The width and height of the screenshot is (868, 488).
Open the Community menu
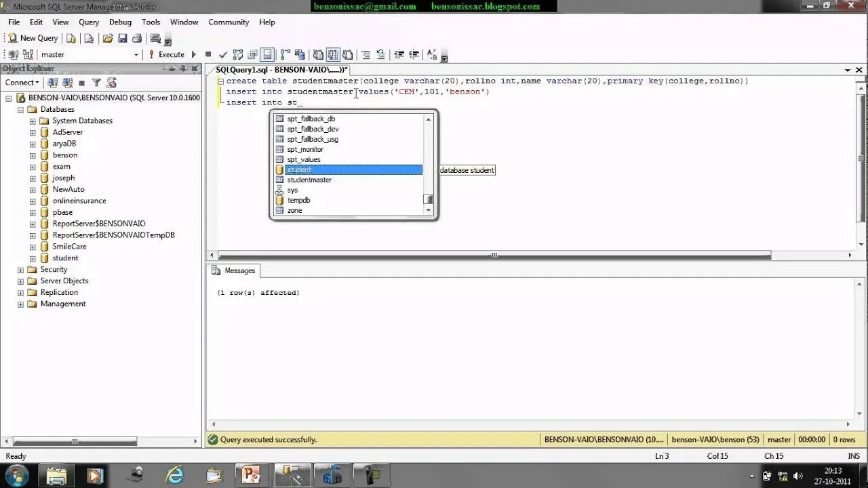[229, 22]
